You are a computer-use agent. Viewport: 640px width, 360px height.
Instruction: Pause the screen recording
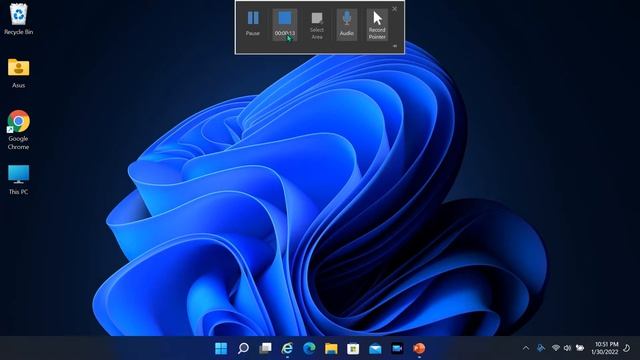click(x=253, y=24)
